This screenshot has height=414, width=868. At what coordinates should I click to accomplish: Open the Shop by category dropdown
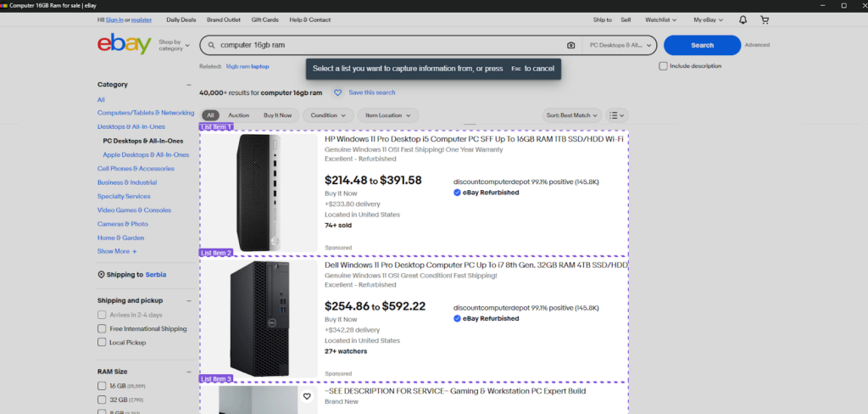[x=174, y=46]
